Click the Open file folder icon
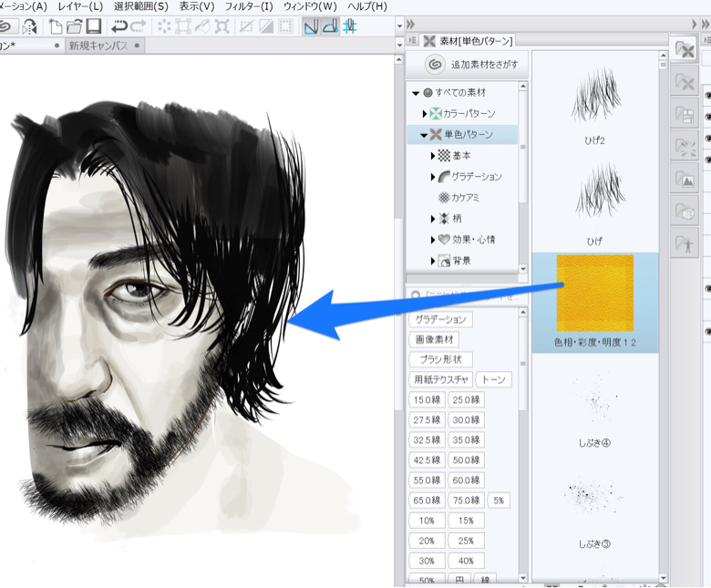The width and height of the screenshot is (711, 588). pos(75,26)
